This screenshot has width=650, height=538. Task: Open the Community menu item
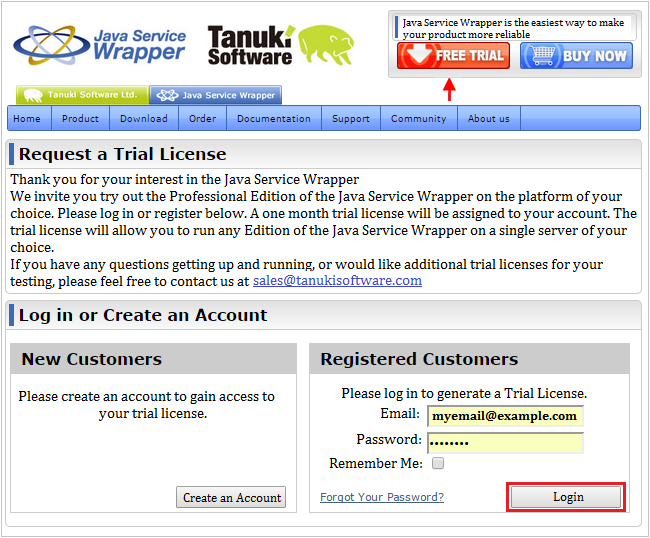[x=419, y=119]
